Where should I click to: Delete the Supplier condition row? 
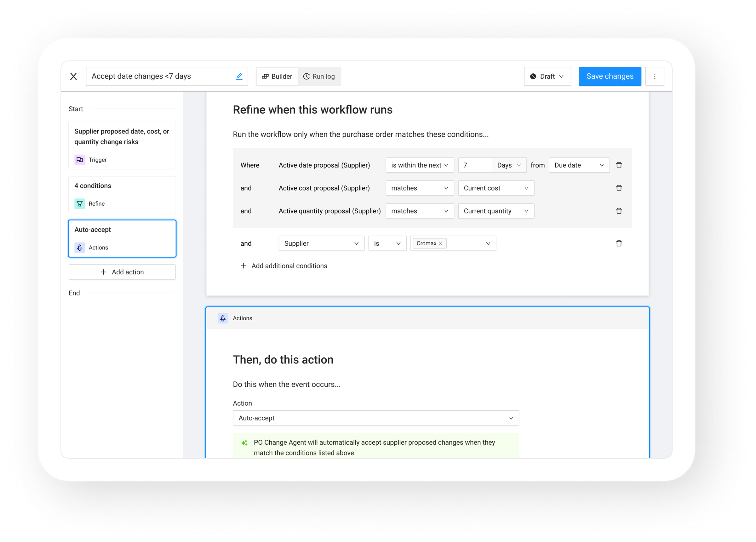[x=619, y=243]
